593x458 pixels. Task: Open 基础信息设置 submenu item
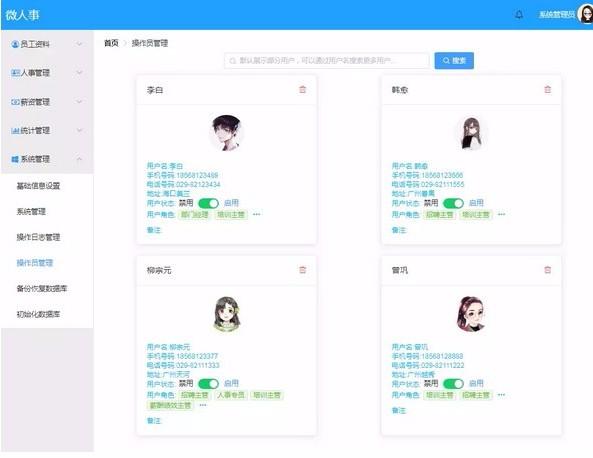[38, 186]
